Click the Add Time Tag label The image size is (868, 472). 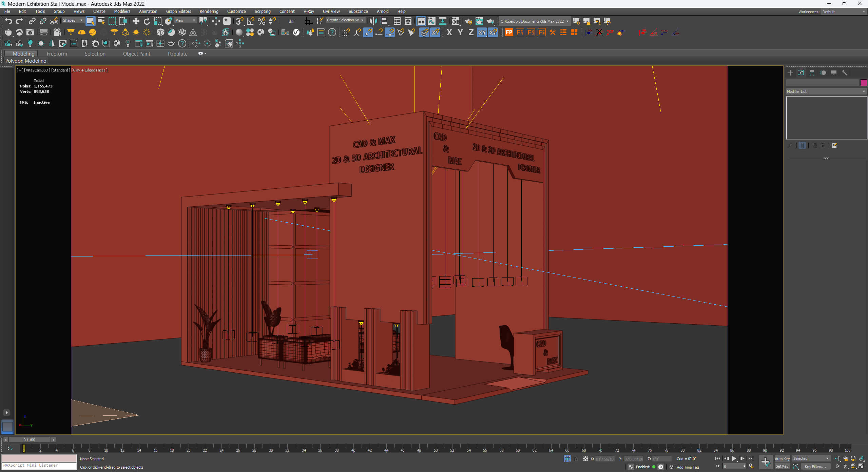point(688,467)
